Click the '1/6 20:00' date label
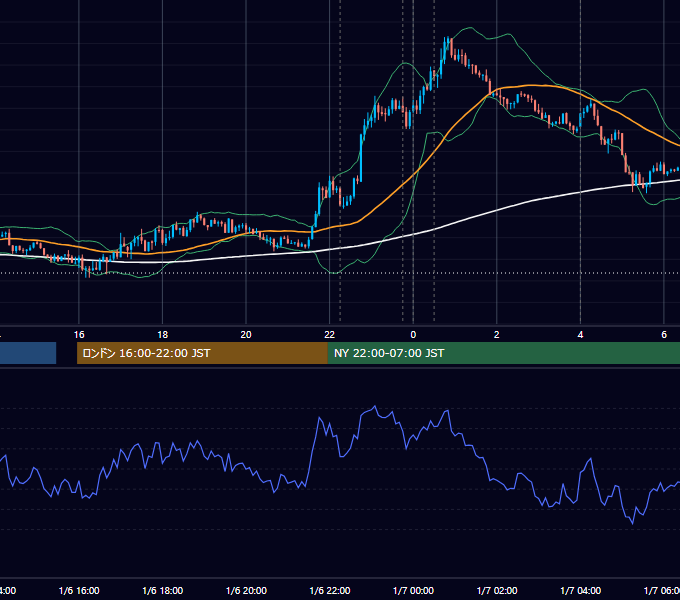Image resolution: width=680 pixels, height=600 pixels. [246, 590]
